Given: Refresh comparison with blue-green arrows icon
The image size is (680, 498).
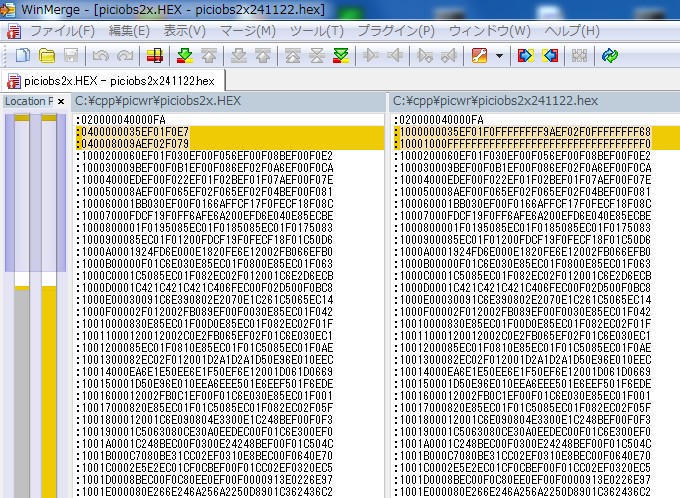Looking at the screenshot, I should pos(610,56).
